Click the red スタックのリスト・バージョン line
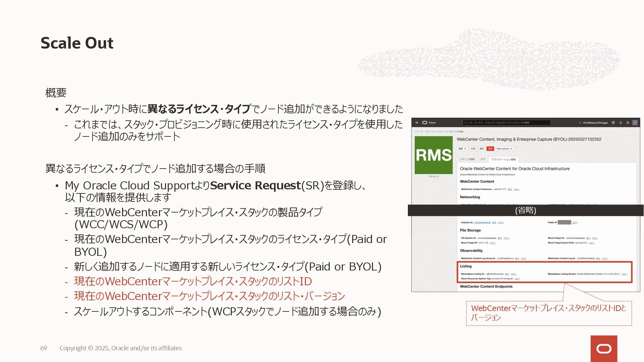 209,296
